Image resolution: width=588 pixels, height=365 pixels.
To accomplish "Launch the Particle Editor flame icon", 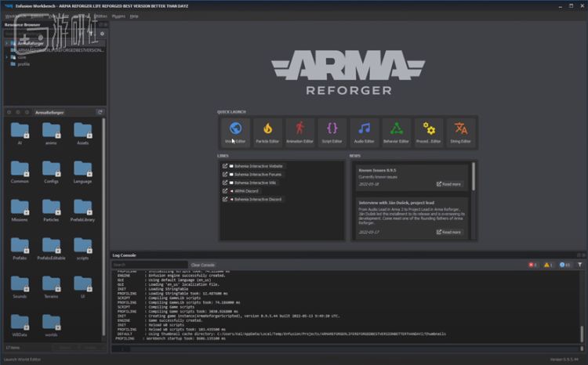I will tap(267, 132).
